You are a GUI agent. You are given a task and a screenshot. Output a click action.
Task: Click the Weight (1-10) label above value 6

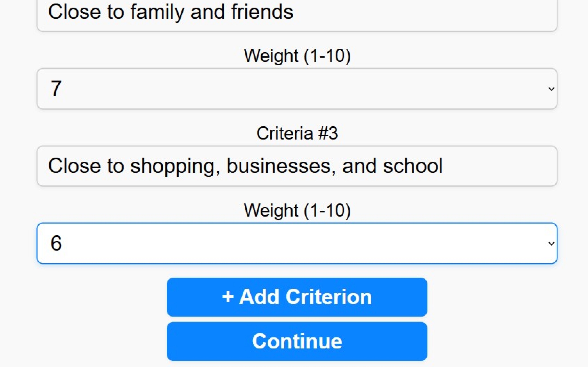[x=297, y=210]
